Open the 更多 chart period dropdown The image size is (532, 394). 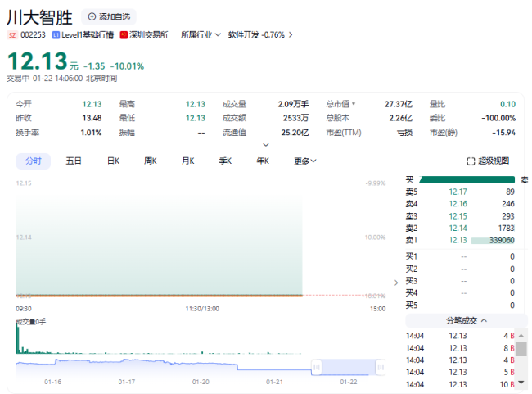pos(305,161)
